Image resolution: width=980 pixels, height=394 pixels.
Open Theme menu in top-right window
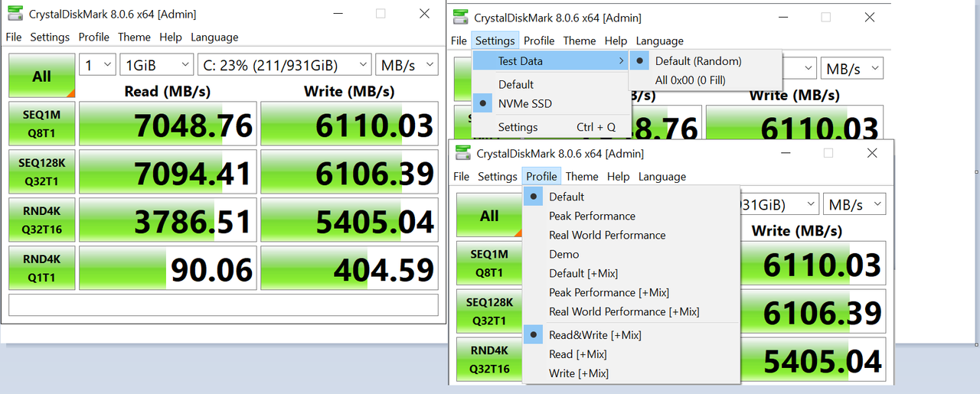[x=580, y=41]
